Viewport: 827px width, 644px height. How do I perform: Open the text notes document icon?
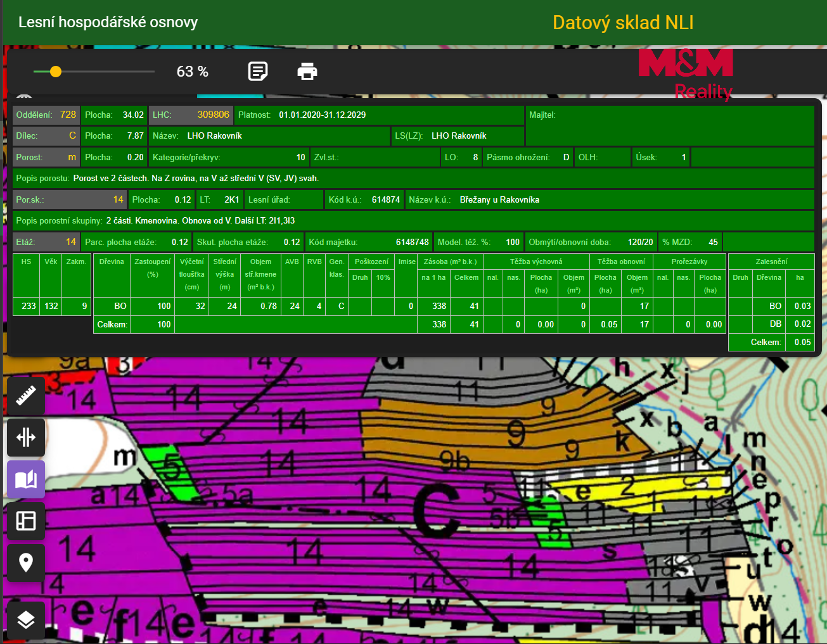258,72
